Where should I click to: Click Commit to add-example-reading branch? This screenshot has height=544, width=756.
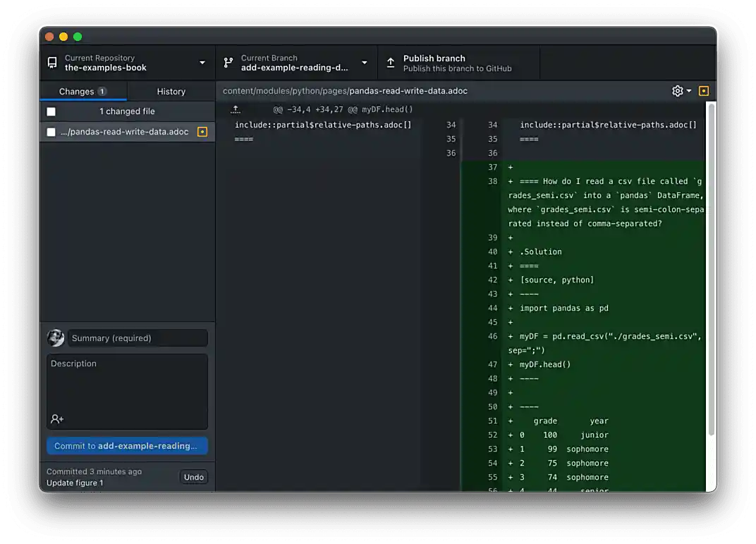coord(127,445)
